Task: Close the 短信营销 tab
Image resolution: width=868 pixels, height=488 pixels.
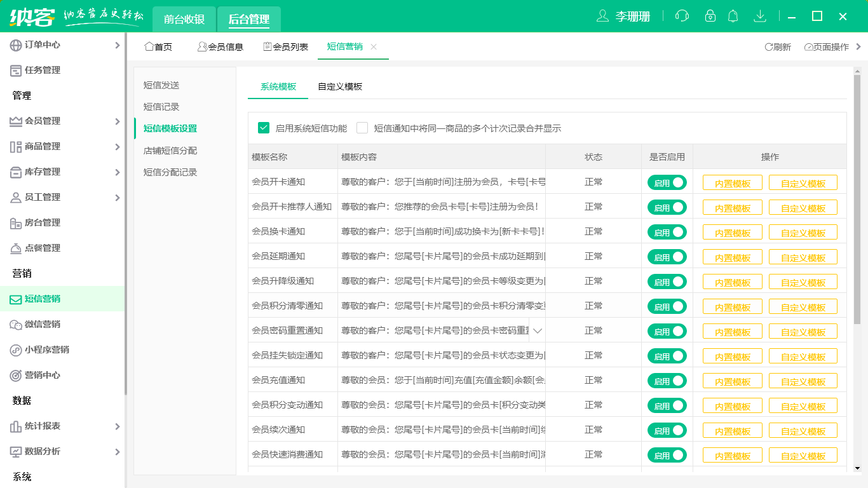Action: coord(374,47)
